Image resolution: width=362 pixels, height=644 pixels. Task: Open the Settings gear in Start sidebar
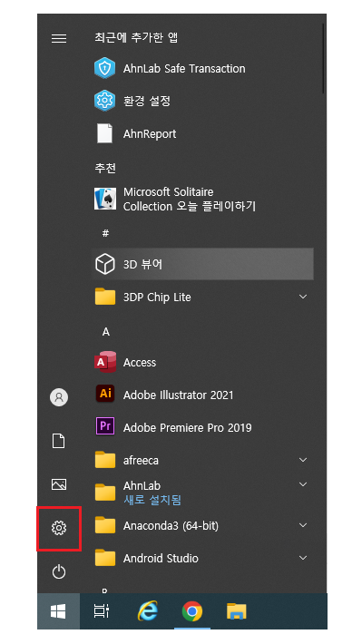click(59, 528)
